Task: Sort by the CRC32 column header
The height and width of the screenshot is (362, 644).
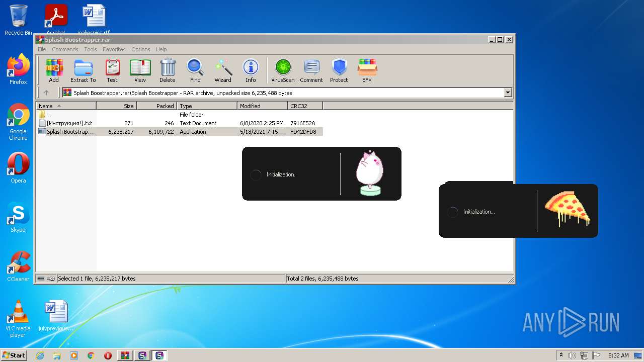Action: (x=305, y=106)
